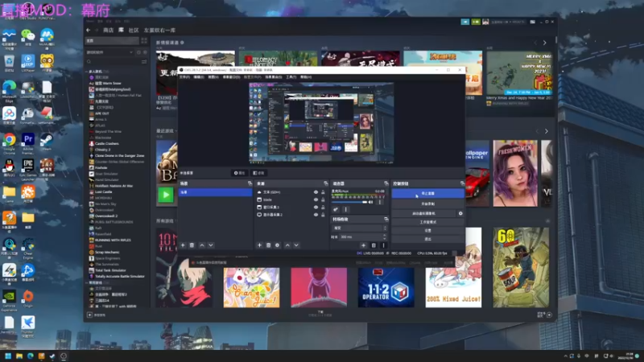Remove scene transition with trash icon
Screen dimensions: 644x362
(374, 245)
